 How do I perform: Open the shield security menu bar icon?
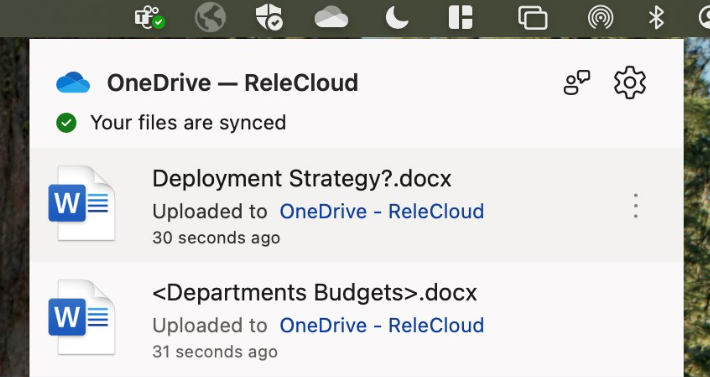coord(269,19)
